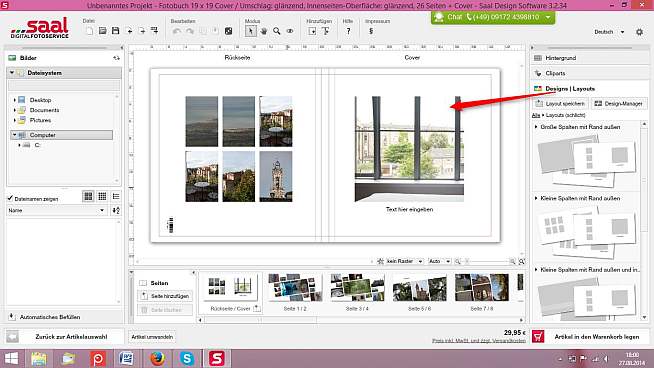Save the project with the floppy disk icon
The width and height of the screenshot is (654, 368).
116,31
